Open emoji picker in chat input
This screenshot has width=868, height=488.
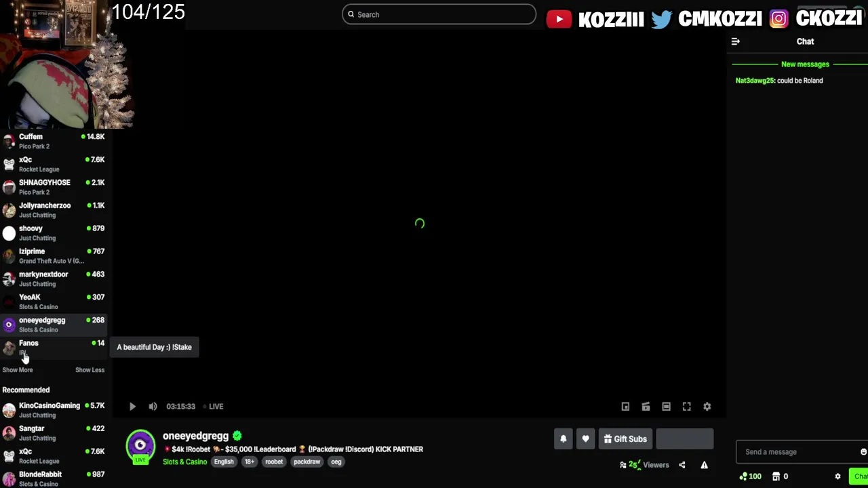click(863, 452)
